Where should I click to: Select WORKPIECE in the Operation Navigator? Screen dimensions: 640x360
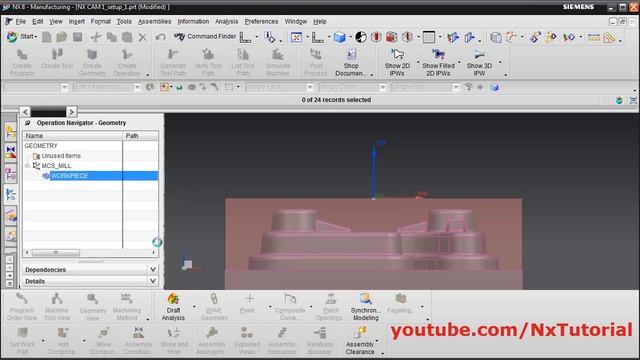click(69, 176)
